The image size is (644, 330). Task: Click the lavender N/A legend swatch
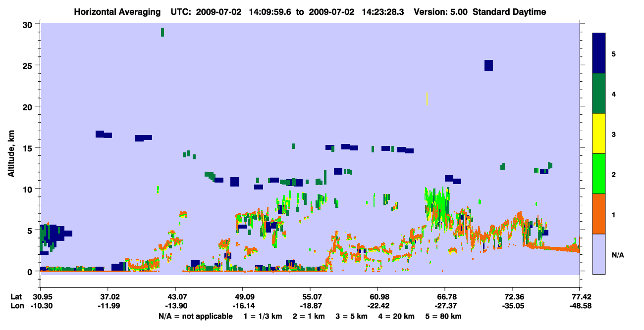pos(599,254)
